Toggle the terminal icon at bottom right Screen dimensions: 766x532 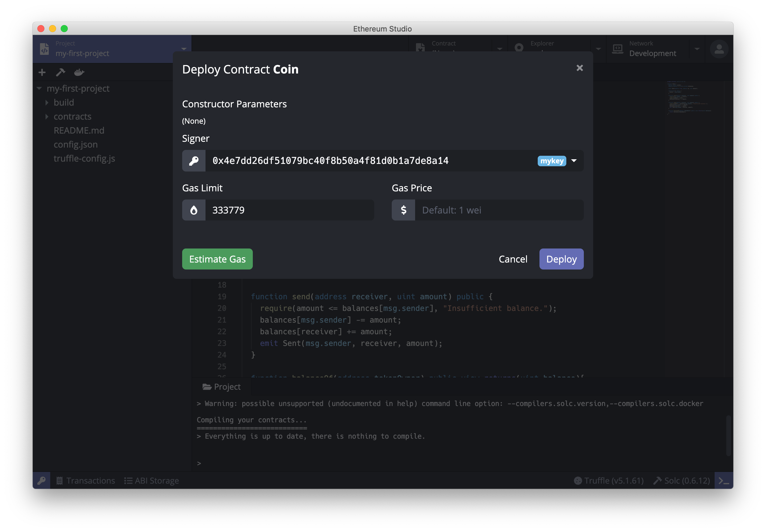tap(723, 480)
